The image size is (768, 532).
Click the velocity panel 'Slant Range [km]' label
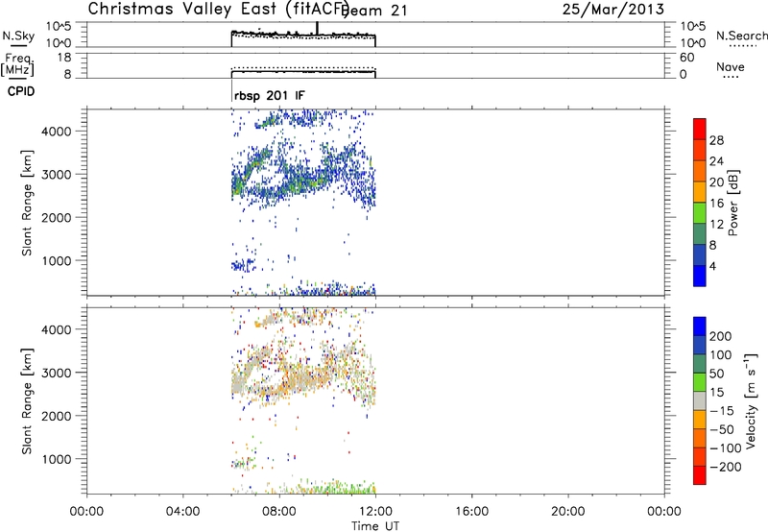coord(27,401)
